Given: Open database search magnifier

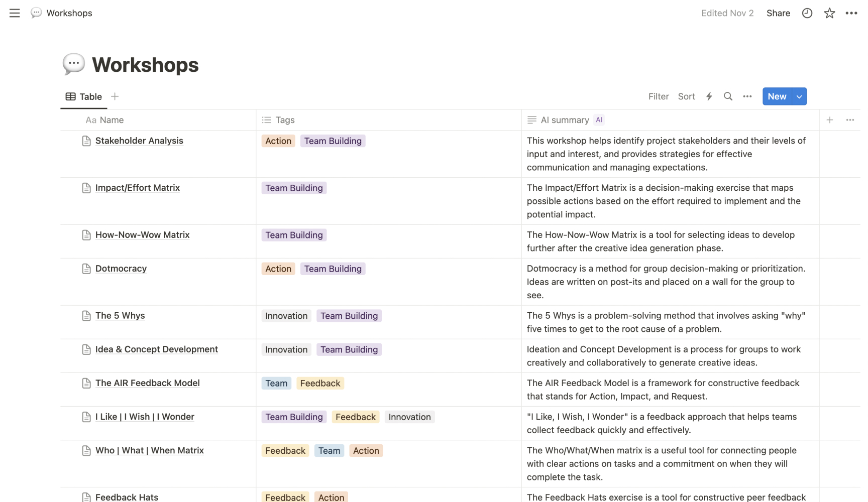Looking at the screenshot, I should click(728, 96).
